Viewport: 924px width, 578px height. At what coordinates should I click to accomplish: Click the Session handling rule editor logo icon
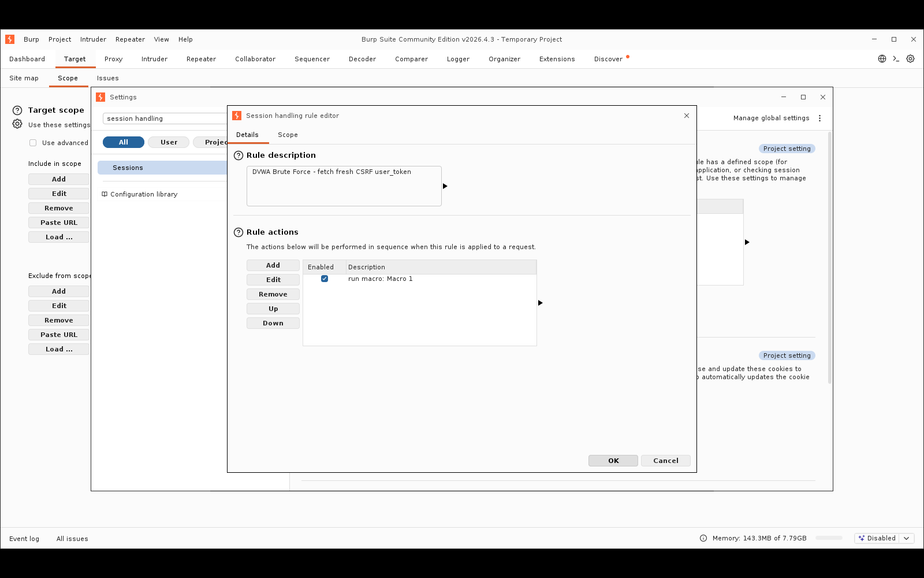tap(237, 116)
